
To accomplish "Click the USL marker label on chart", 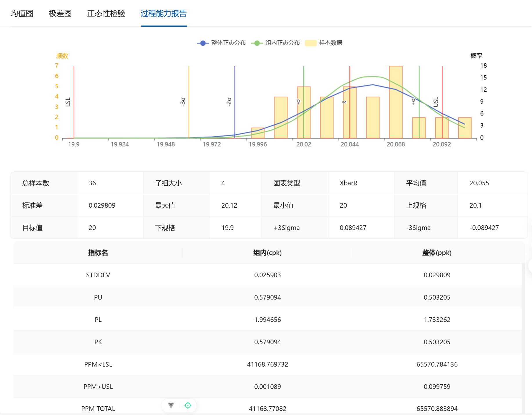I will 436,102.
